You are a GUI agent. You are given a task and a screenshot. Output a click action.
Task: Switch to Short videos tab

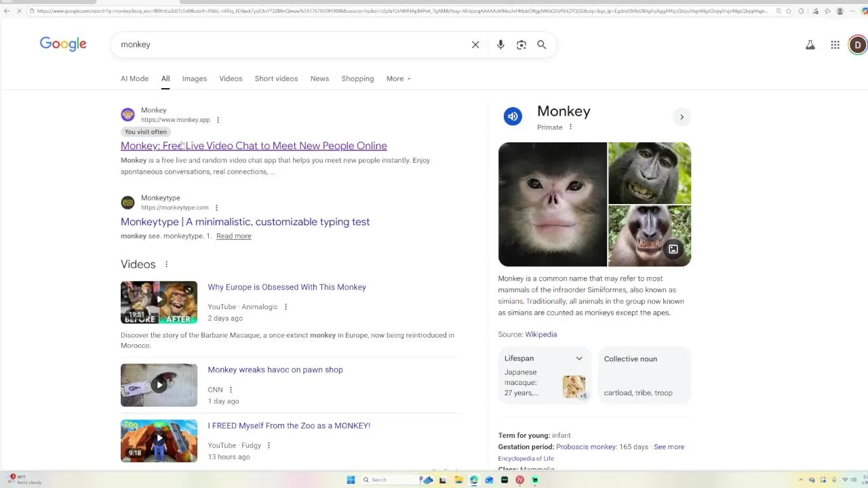tap(276, 79)
